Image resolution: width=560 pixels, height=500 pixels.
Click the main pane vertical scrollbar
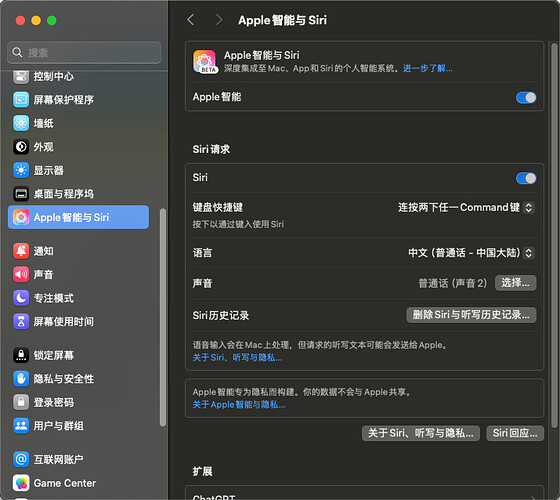pos(554,235)
